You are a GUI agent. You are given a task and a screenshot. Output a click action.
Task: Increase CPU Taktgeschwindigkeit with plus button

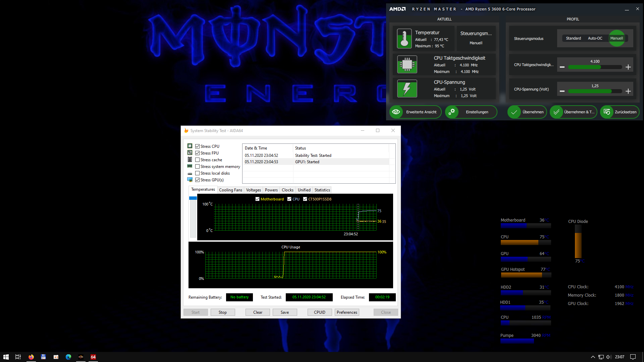[x=628, y=67]
